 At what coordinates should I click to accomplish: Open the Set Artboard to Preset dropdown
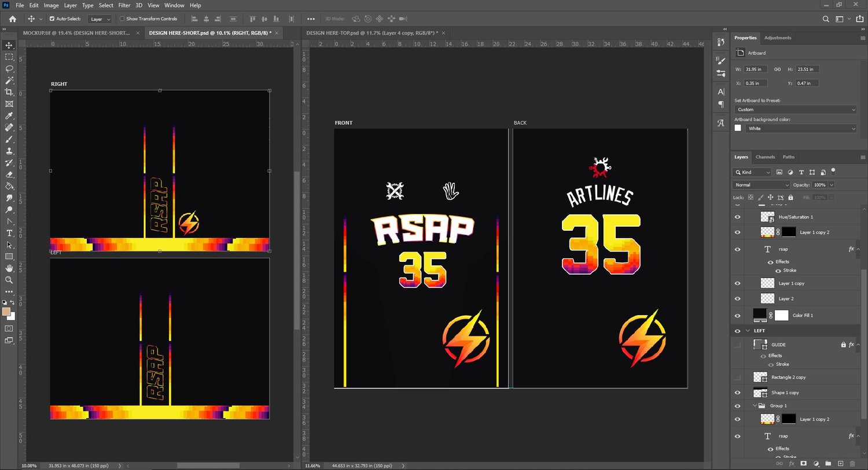[x=795, y=109]
